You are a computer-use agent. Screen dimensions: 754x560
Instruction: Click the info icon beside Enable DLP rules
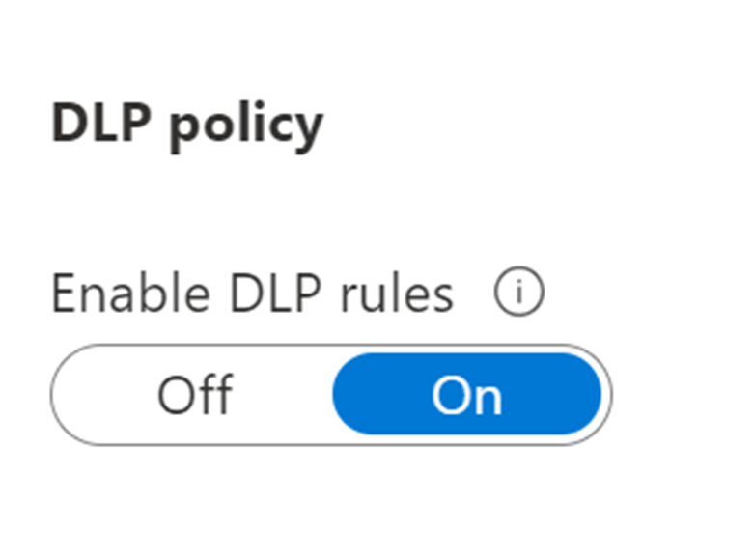point(519,294)
